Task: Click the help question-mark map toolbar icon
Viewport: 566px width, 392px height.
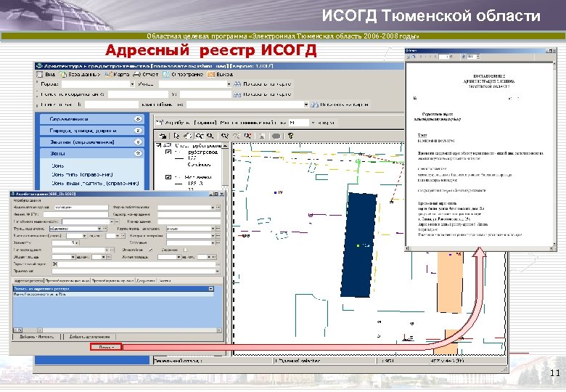Action: click(x=290, y=136)
